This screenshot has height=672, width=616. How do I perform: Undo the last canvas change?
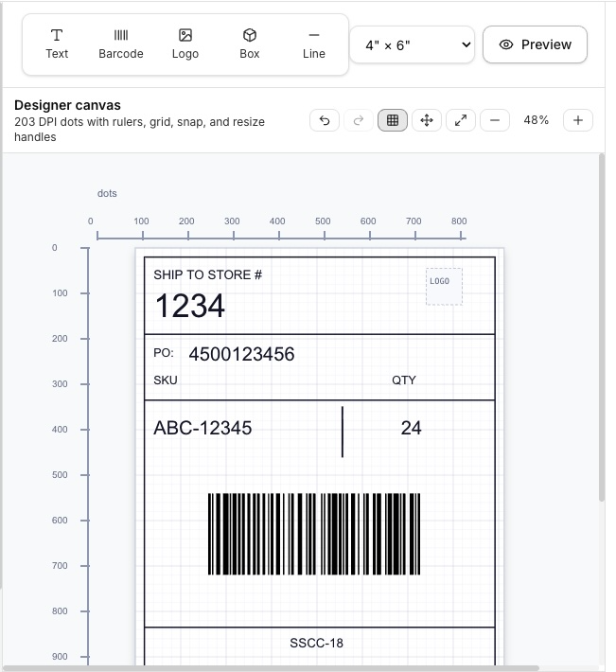click(x=325, y=120)
